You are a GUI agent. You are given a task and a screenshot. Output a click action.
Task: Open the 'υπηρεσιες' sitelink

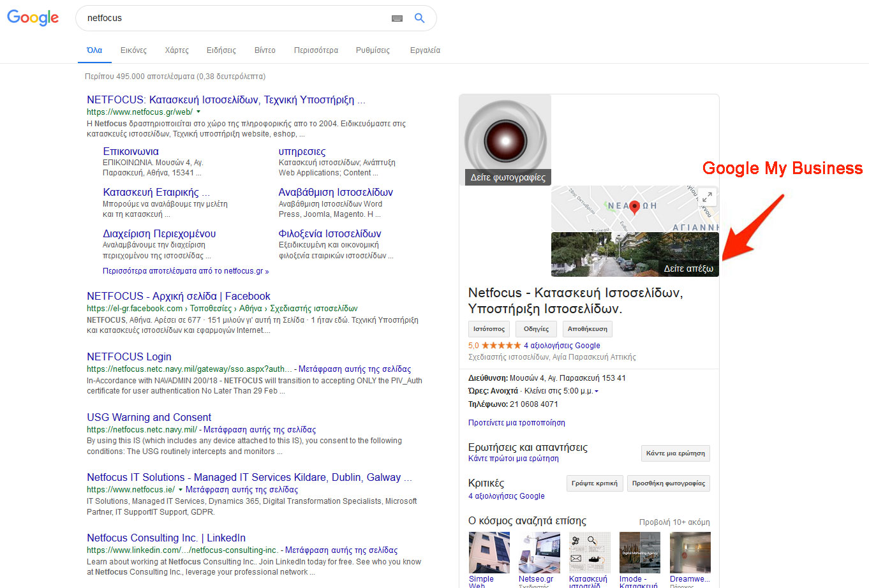click(x=302, y=152)
